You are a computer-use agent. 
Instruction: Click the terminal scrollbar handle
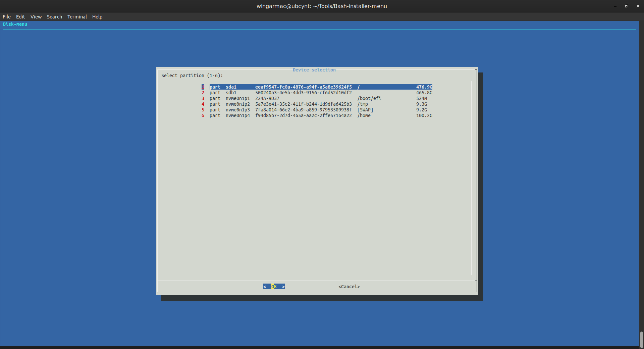click(641, 340)
